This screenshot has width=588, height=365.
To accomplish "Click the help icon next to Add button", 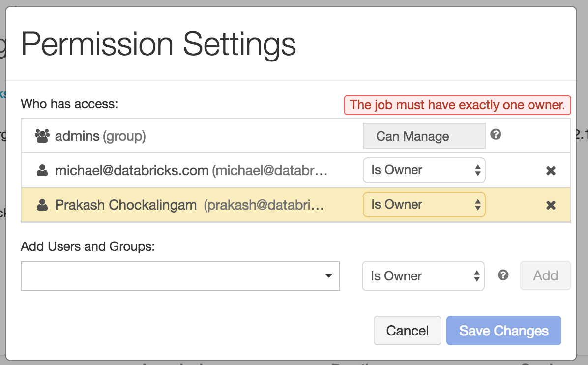I will tap(502, 275).
